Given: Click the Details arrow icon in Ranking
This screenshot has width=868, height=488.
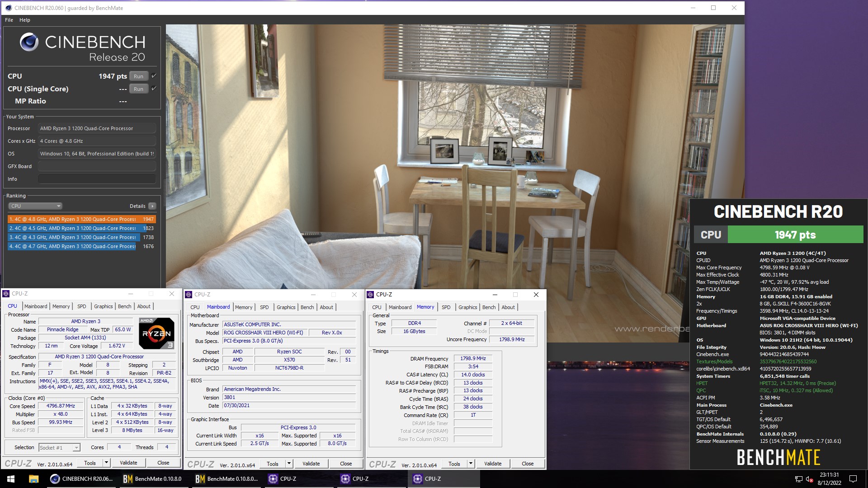Looking at the screenshot, I should 152,206.
